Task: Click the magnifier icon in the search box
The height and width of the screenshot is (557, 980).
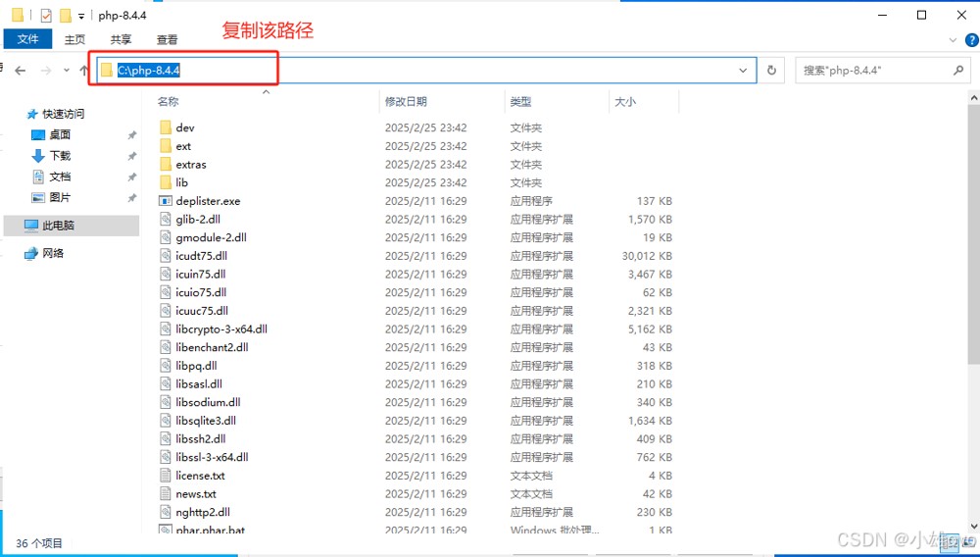Action: pyautogui.click(x=958, y=71)
